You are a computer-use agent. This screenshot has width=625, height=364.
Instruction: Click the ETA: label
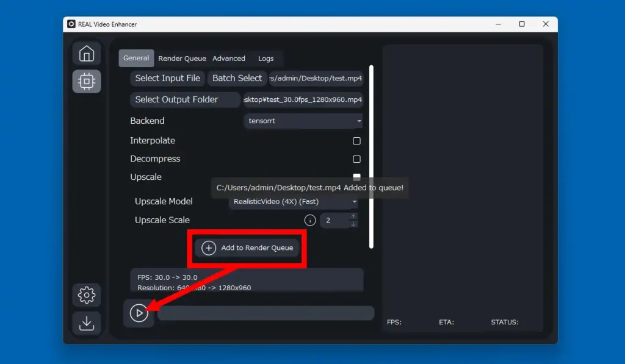[446, 322]
